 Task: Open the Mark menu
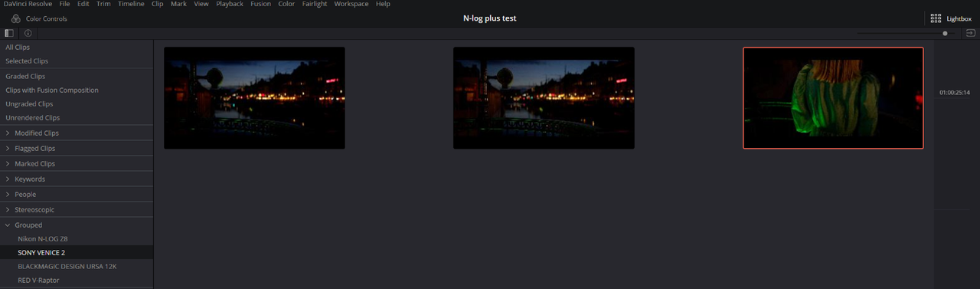point(178,4)
